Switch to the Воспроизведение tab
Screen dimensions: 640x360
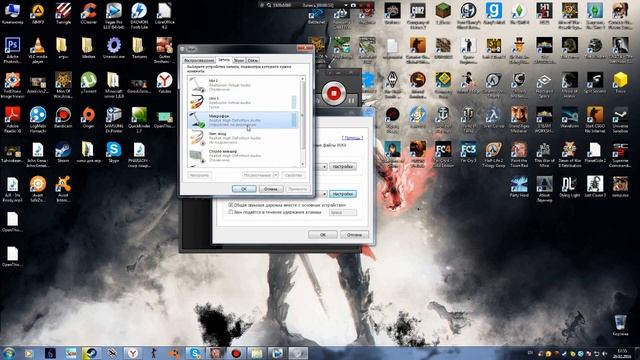pos(199,60)
